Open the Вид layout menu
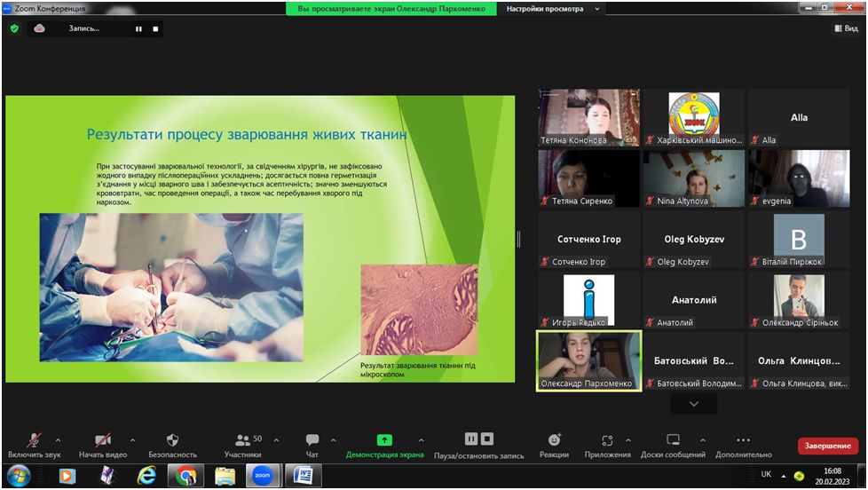868x490 pixels. pyautogui.click(x=847, y=28)
